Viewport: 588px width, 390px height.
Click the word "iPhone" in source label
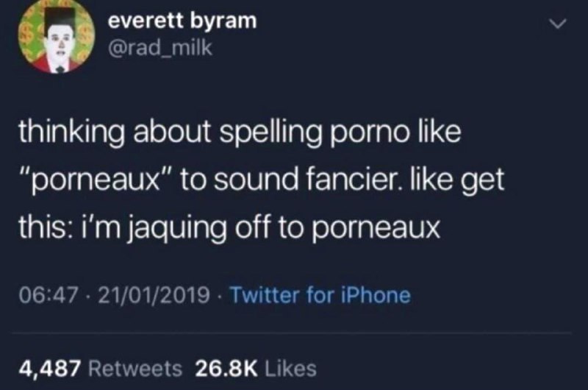pos(376,295)
